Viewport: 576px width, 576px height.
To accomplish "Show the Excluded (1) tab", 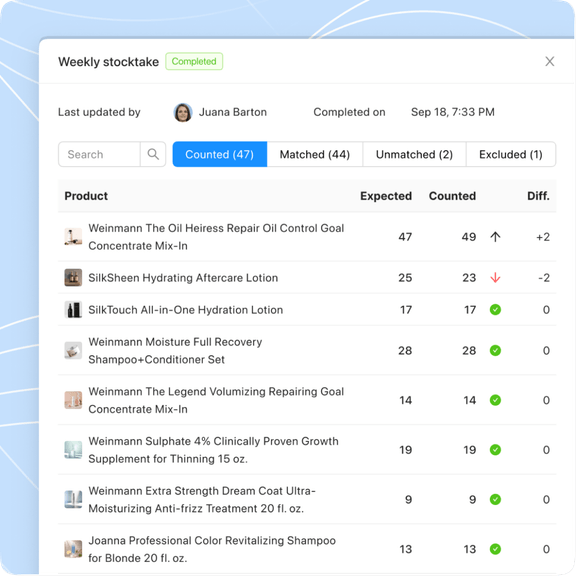I will pyautogui.click(x=511, y=154).
